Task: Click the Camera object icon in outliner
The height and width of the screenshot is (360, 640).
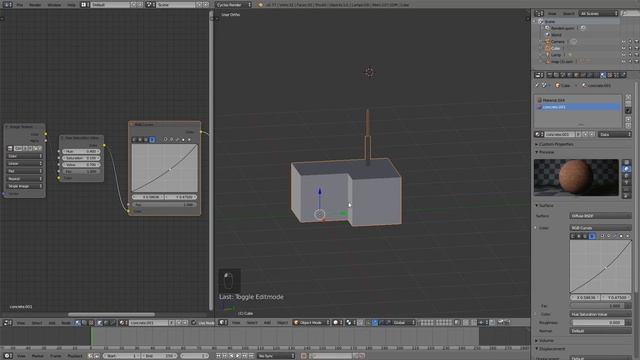Action: [x=547, y=42]
